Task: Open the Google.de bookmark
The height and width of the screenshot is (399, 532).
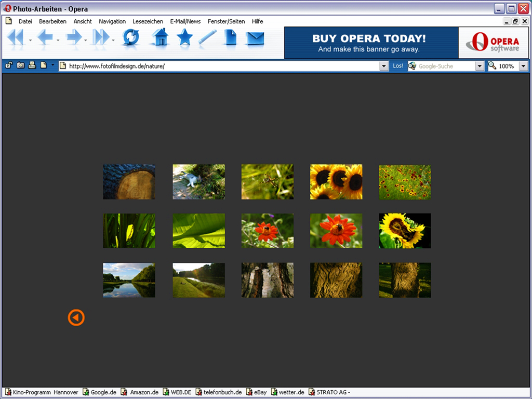Action: coord(100,392)
